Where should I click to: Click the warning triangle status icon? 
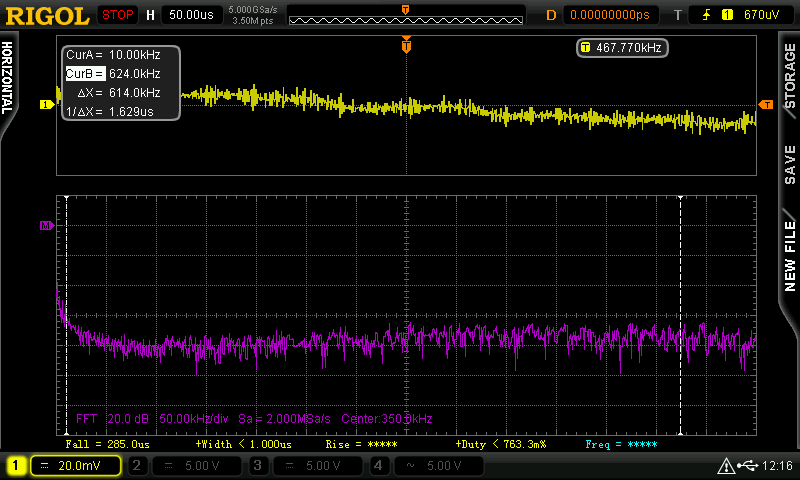725,466
